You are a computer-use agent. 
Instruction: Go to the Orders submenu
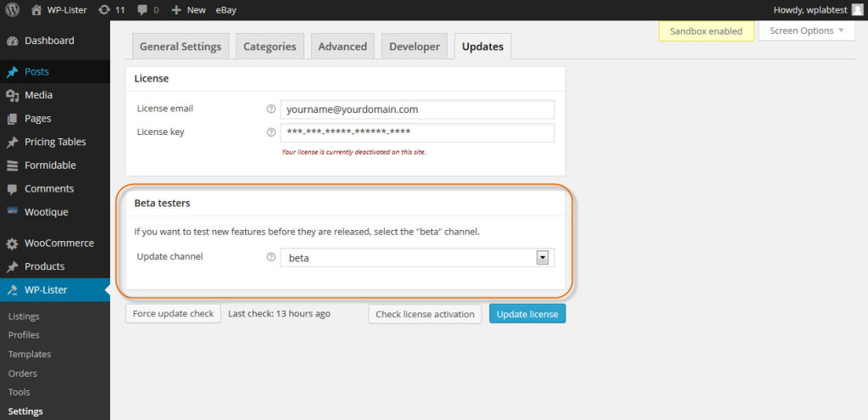point(23,372)
